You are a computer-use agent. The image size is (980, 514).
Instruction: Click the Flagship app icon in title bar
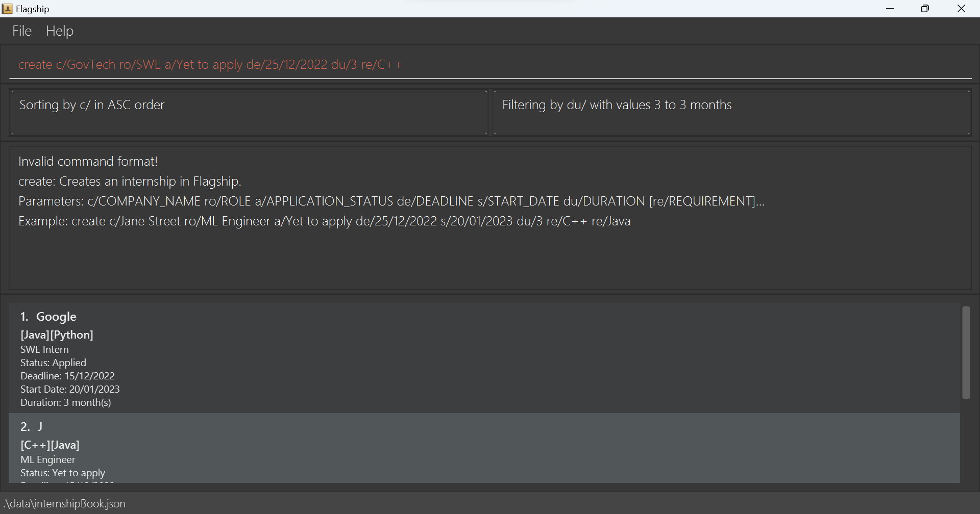pyautogui.click(x=7, y=9)
